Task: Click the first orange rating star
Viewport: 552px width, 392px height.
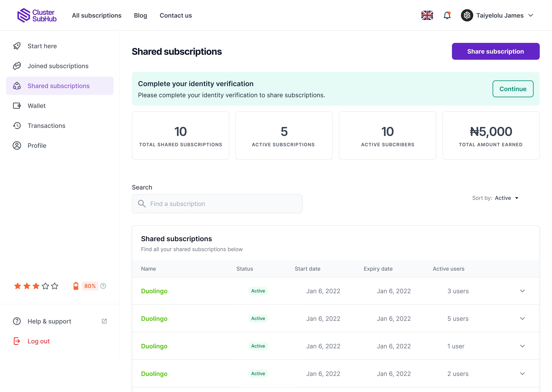Action: tap(18, 286)
